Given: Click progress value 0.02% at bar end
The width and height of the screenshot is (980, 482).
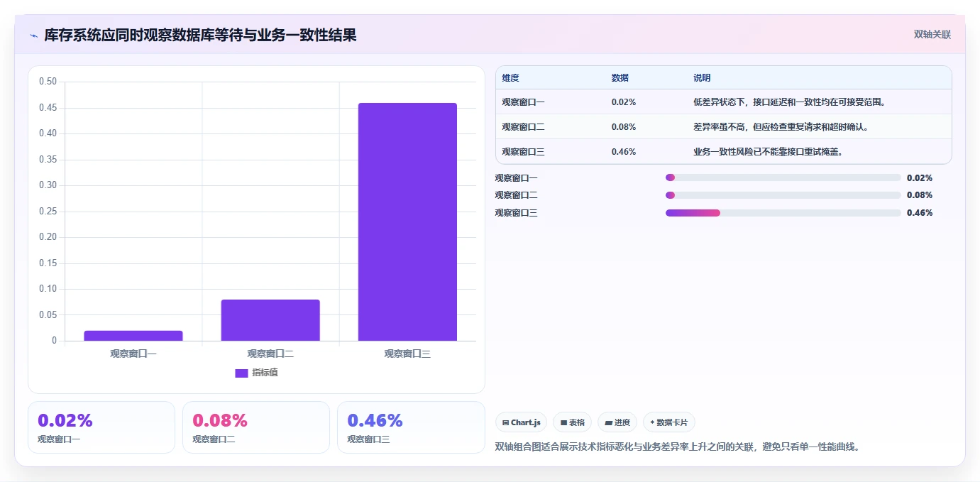Looking at the screenshot, I should pos(920,177).
